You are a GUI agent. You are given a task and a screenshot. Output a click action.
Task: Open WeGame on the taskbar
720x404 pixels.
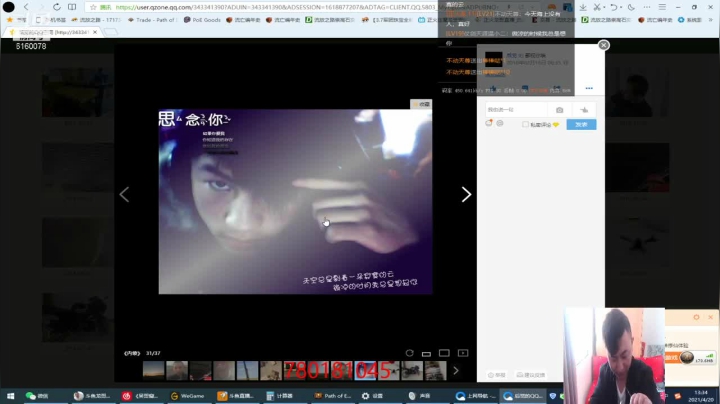click(187, 396)
